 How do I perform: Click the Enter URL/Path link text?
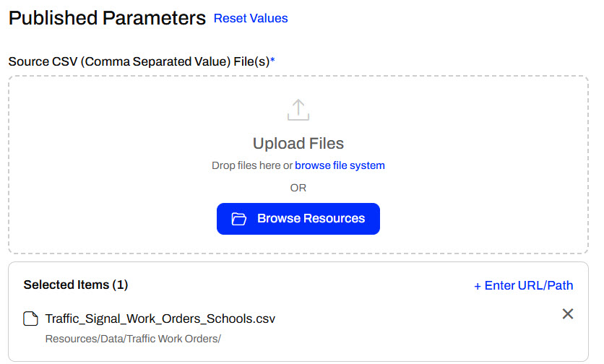pos(529,285)
